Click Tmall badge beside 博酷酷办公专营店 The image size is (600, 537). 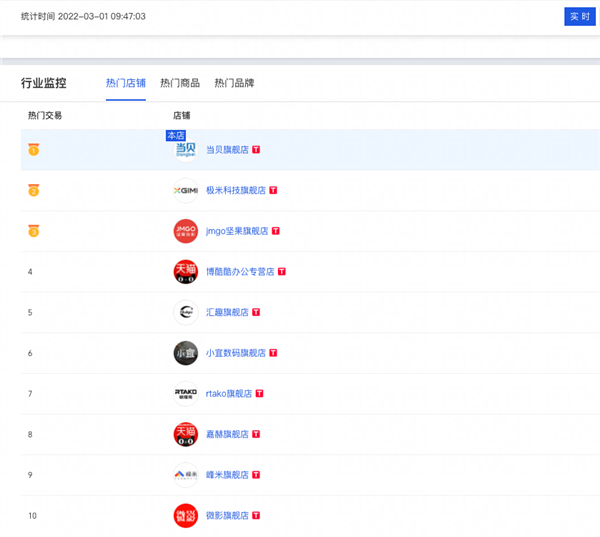(x=282, y=271)
